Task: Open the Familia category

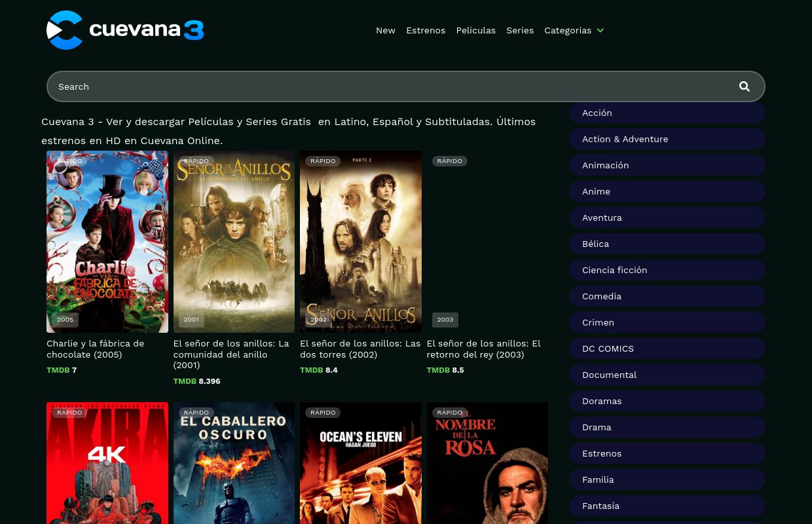Action: point(667,479)
